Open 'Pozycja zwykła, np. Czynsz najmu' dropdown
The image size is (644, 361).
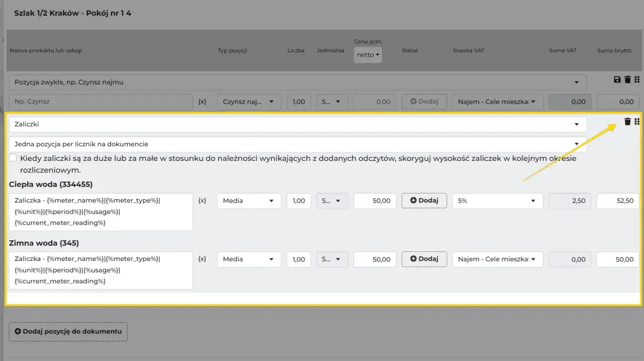click(x=298, y=82)
